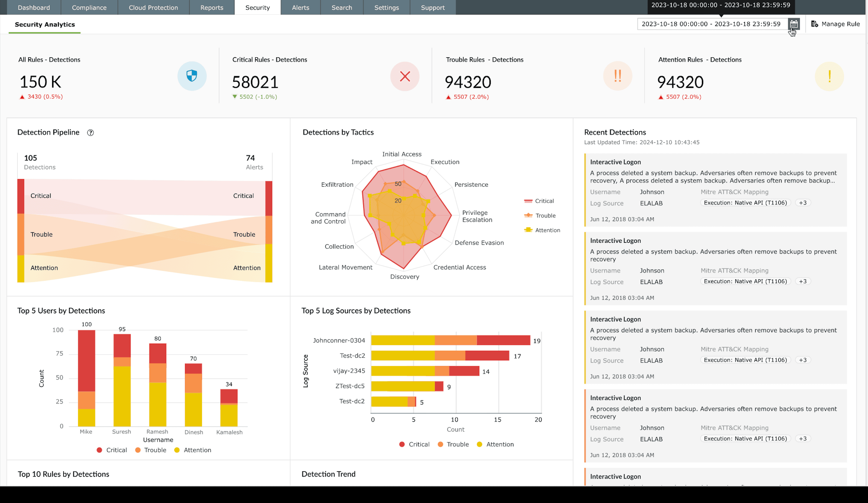
Task: Switch to the Alerts tab
Action: [300, 8]
